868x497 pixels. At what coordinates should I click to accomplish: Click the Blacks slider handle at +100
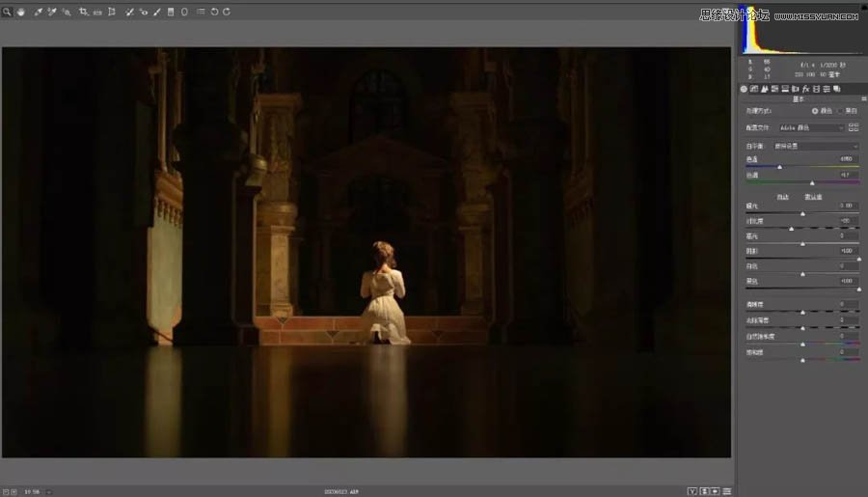tap(859, 290)
